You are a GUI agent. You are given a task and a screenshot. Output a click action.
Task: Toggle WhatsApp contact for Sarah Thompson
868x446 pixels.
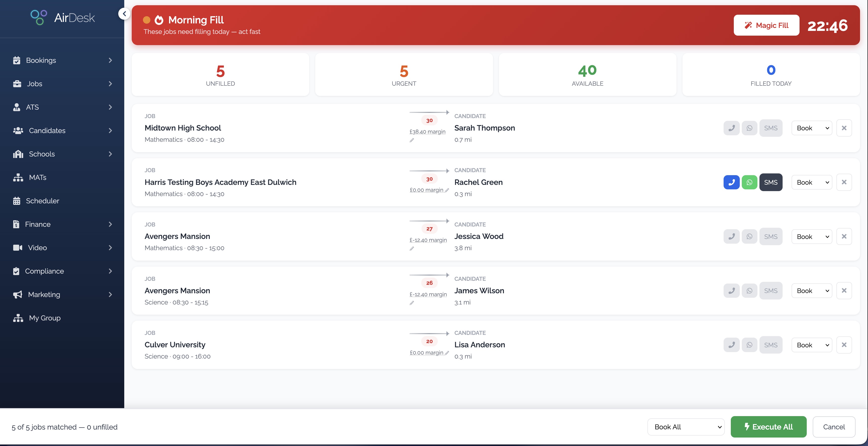[x=750, y=128]
